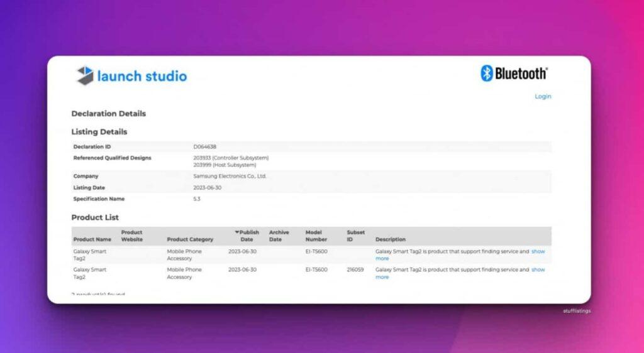
Task: Open the Login link
Action: click(x=543, y=96)
